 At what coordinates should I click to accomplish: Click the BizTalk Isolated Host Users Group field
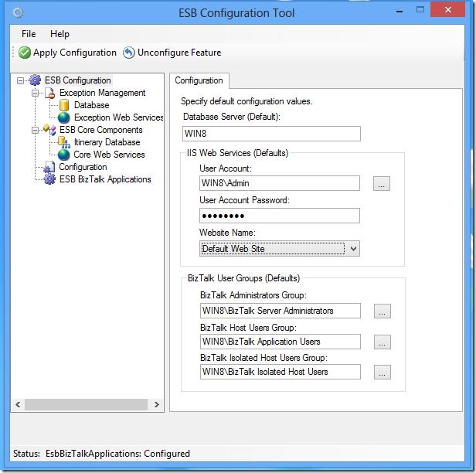tap(280, 372)
